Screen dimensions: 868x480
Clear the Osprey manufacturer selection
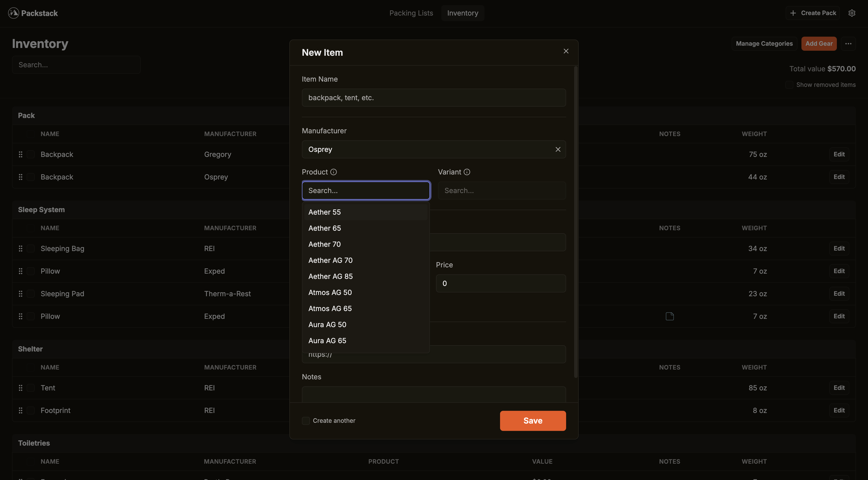click(558, 149)
